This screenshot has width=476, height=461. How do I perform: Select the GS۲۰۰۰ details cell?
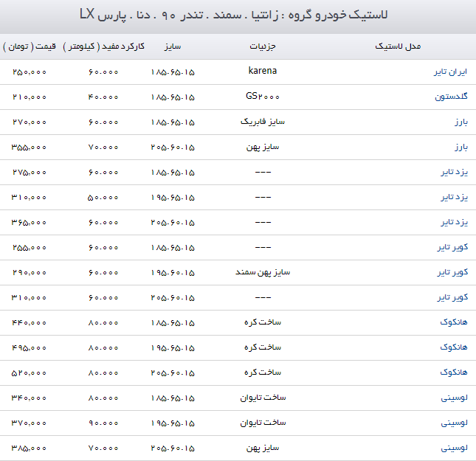coord(263,97)
